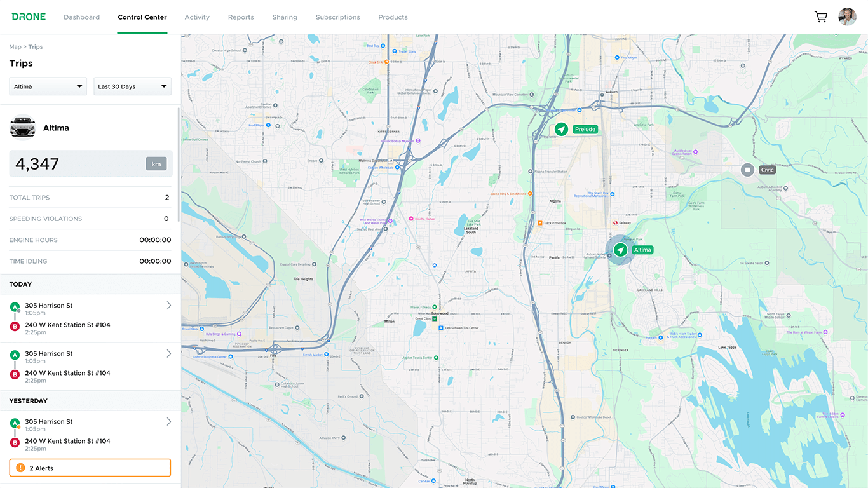Select the Prelude vehicle marker on the map

(x=561, y=129)
